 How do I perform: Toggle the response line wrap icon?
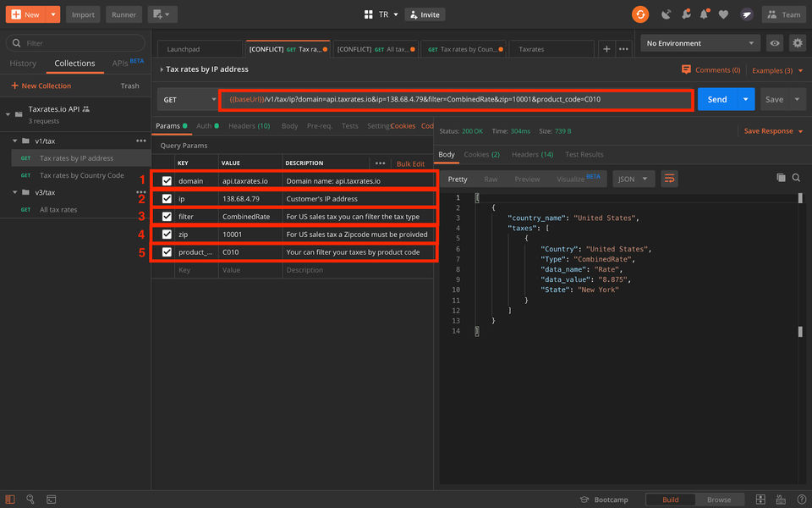tap(669, 179)
